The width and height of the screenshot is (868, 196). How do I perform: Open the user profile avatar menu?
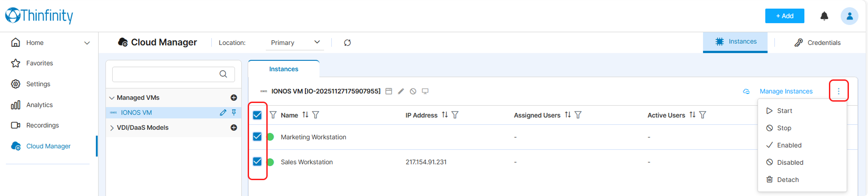click(849, 16)
